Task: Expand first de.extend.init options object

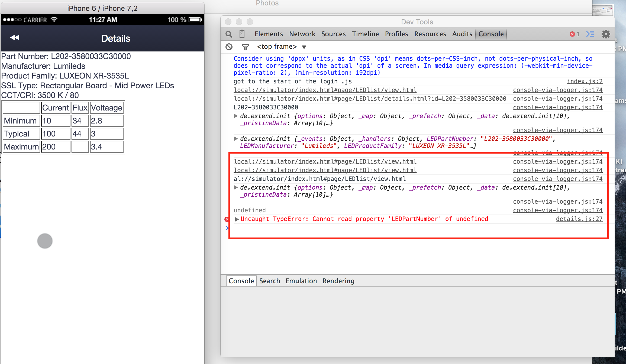Action: pyautogui.click(x=236, y=116)
